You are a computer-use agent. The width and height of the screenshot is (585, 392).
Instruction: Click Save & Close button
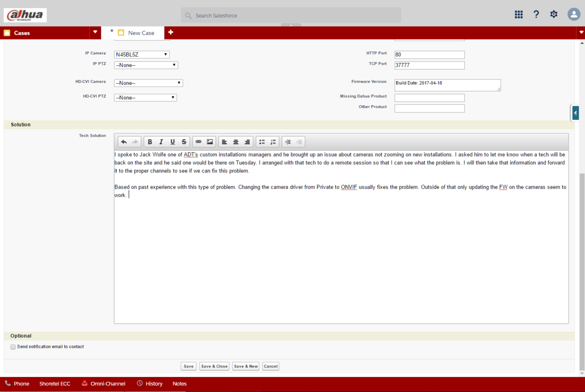[x=214, y=366]
